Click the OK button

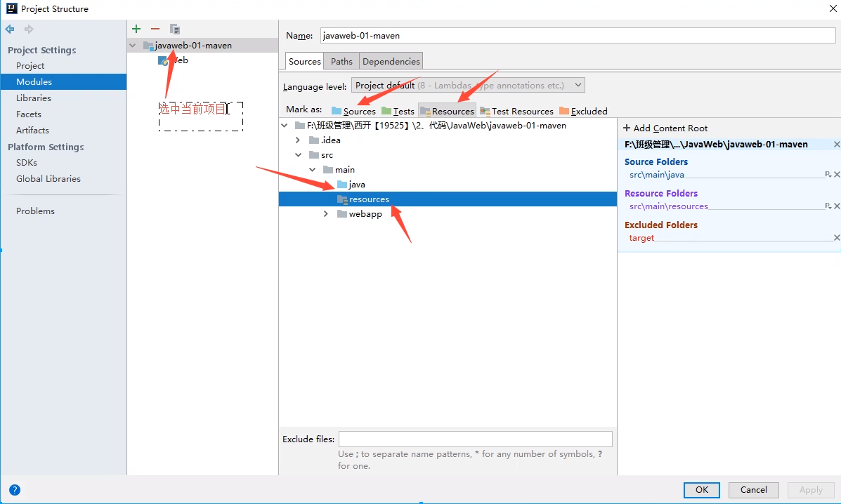701,490
